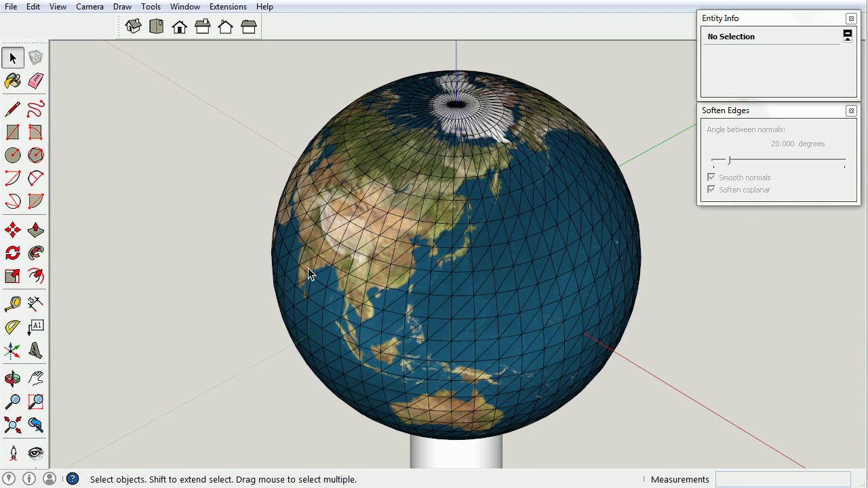Return to the Previous view

tap(36, 425)
